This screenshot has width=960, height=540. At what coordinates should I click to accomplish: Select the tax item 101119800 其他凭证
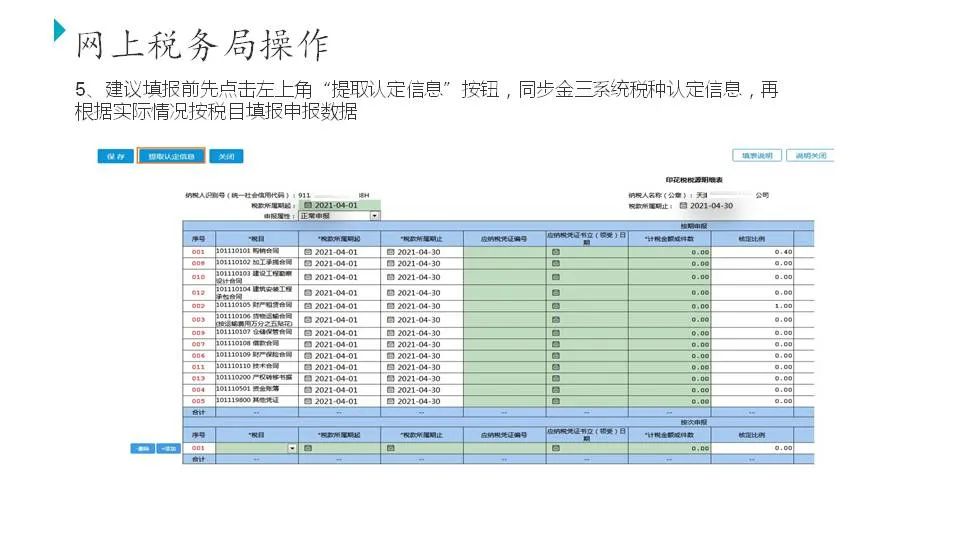coord(247,400)
